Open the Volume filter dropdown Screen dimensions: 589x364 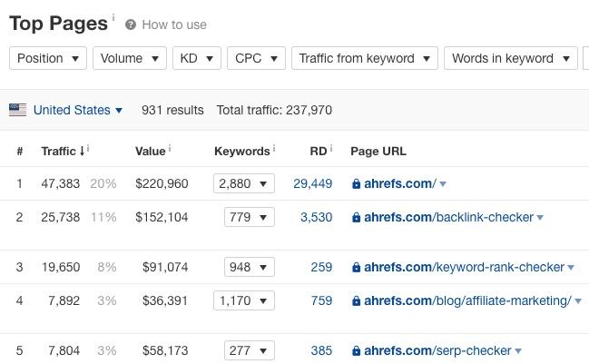tap(130, 58)
